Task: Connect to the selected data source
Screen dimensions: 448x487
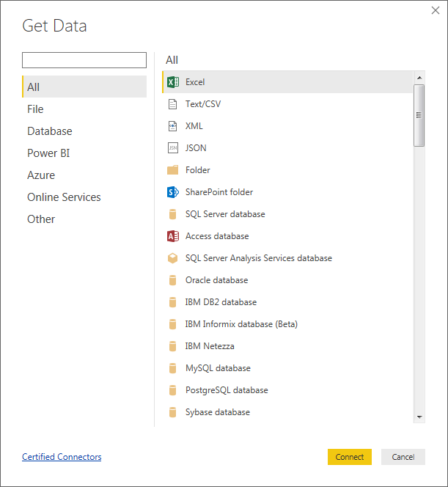Action: click(350, 457)
